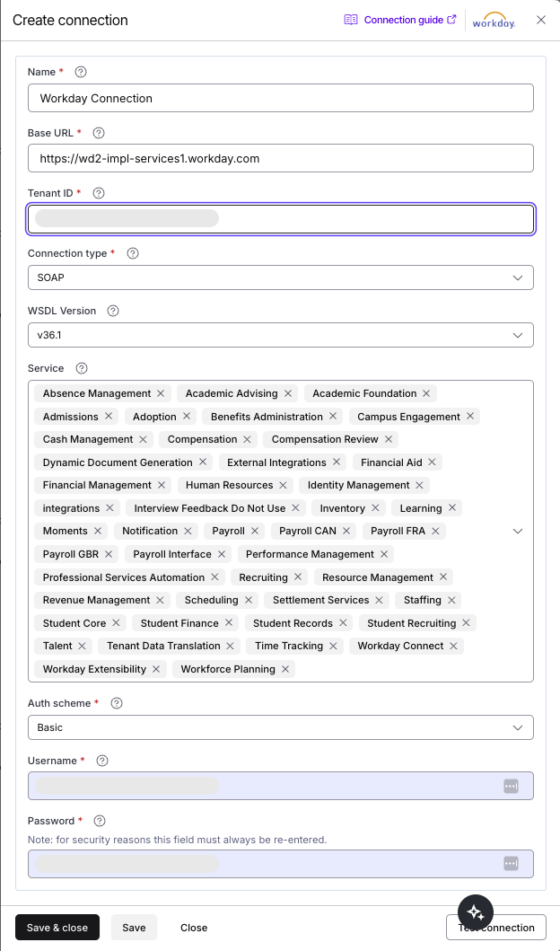Focus the Tenant ID input field
Viewport: 560px width, 951px height.
281,219
